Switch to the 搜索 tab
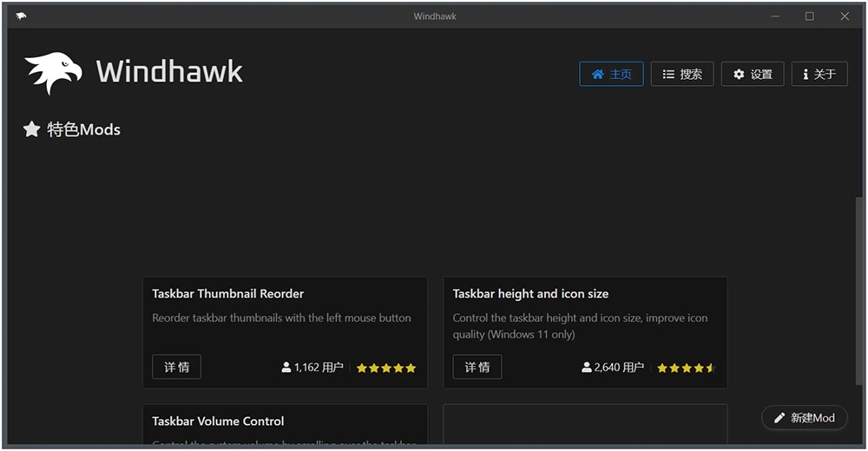 coord(682,74)
